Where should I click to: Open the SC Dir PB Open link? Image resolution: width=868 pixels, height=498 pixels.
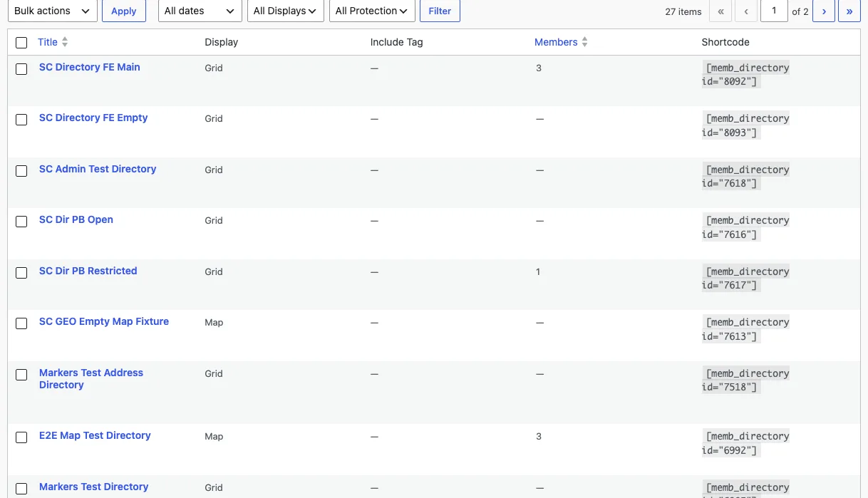point(76,219)
